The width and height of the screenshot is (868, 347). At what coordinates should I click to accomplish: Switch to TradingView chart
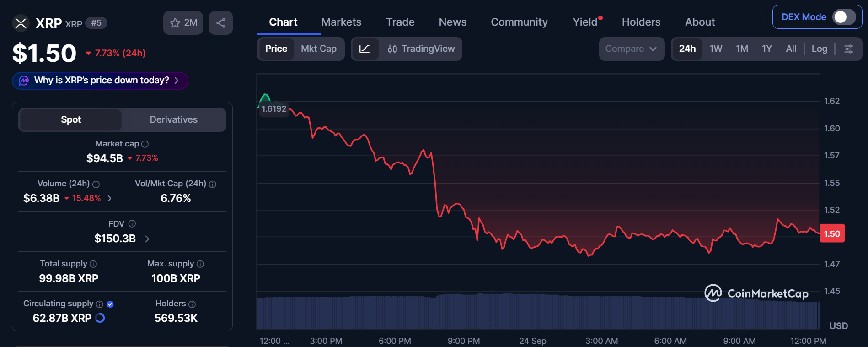pos(421,49)
